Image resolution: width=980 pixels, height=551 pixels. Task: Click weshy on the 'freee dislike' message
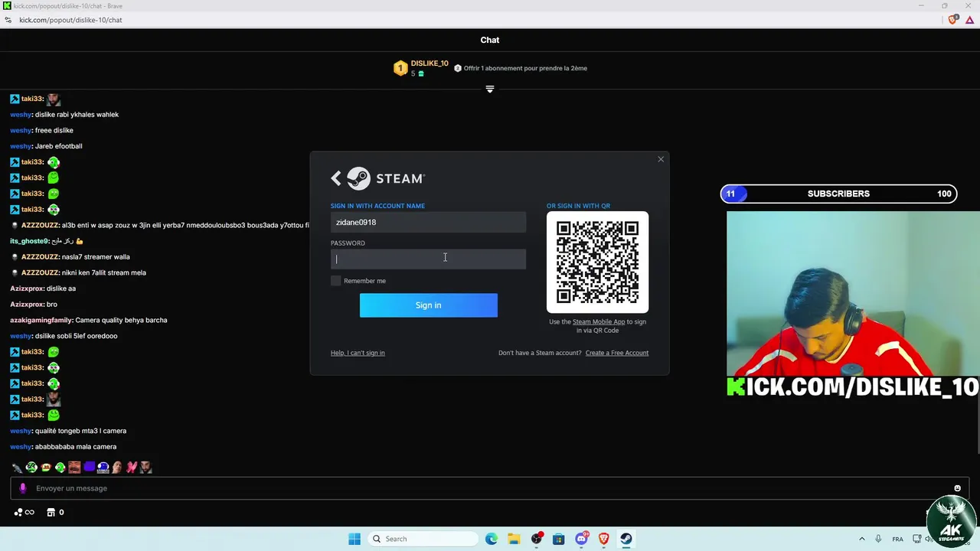point(21,131)
